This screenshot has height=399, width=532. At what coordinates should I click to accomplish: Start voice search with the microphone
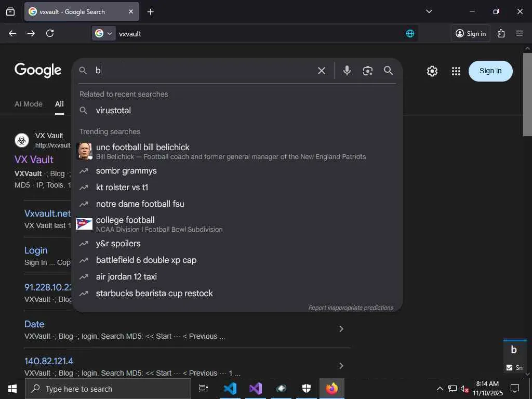[347, 71]
